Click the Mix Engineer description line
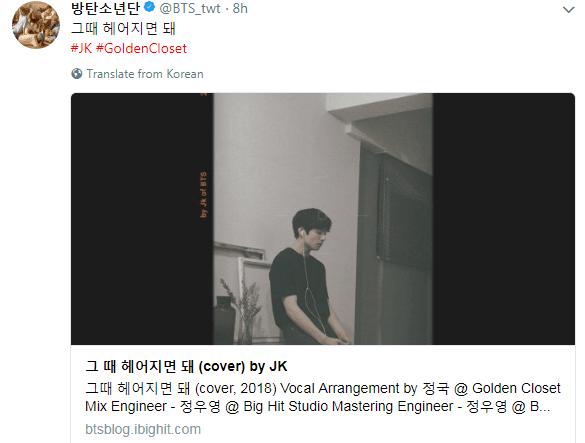The image size is (585, 443). point(317,406)
